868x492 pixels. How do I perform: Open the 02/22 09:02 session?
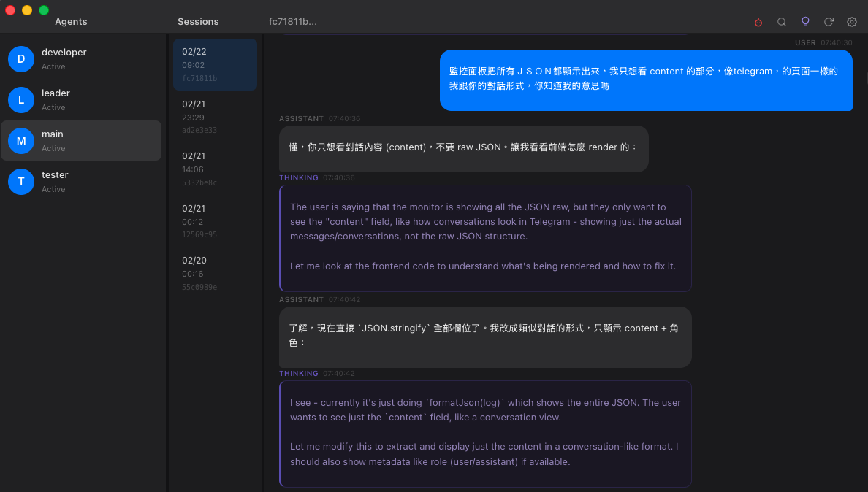click(215, 64)
